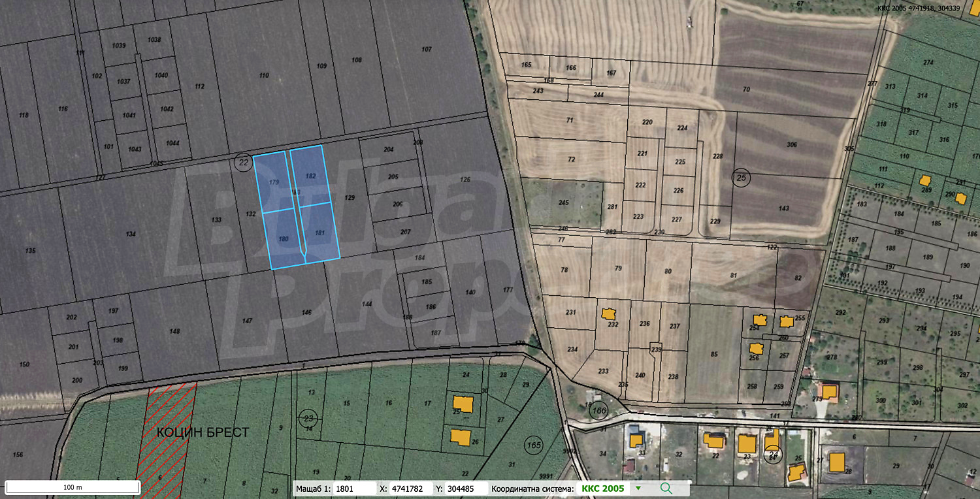Click the circled marker 25 near parcel 143
This screenshot has width=980, height=499.
tap(741, 177)
